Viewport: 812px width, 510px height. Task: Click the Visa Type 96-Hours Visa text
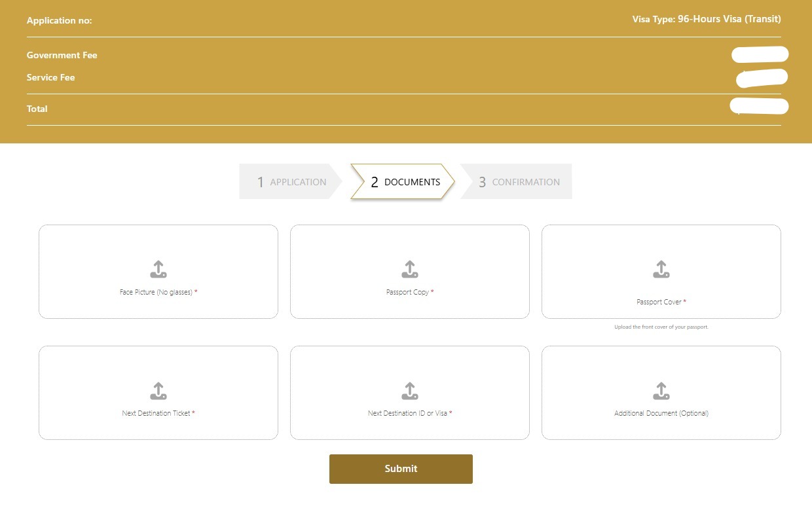click(706, 19)
